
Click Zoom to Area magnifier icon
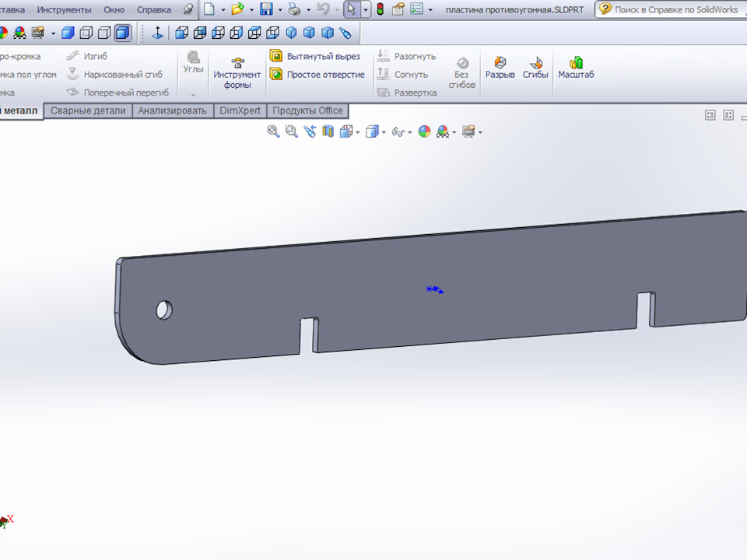[291, 131]
